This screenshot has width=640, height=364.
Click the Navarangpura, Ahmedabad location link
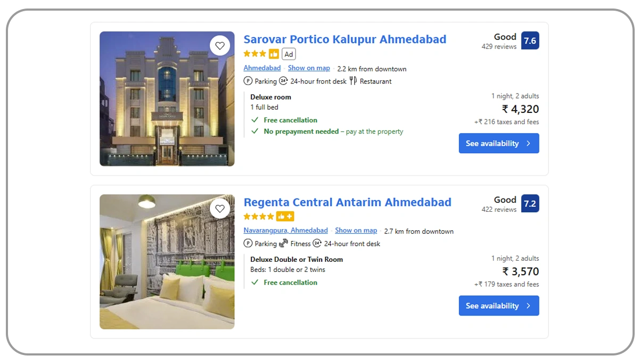[285, 230]
